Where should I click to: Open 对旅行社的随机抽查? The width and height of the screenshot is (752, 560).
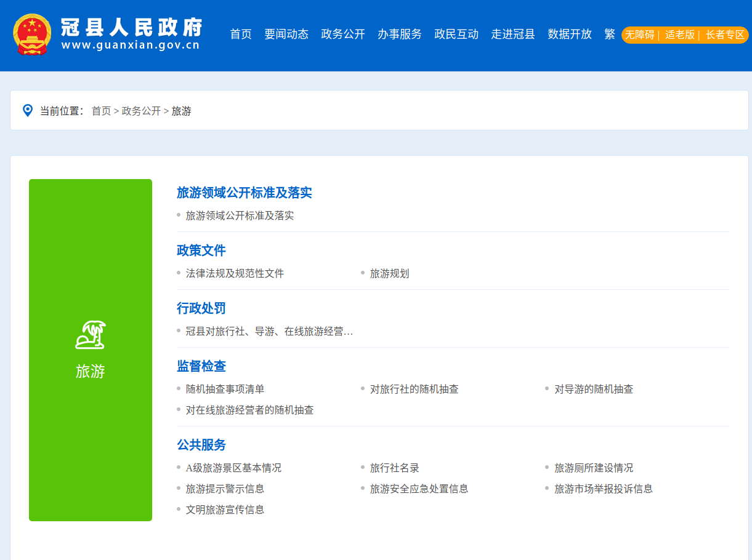click(414, 390)
